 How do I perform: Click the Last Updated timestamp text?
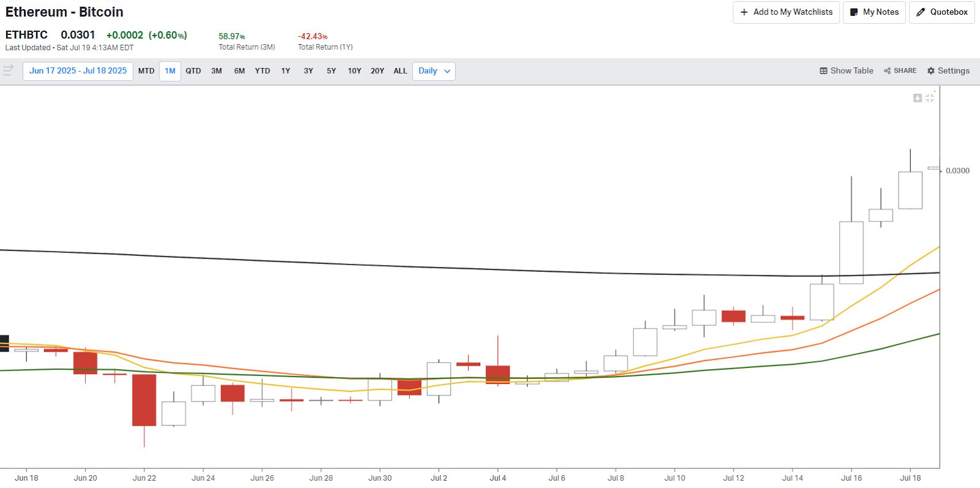[69, 48]
